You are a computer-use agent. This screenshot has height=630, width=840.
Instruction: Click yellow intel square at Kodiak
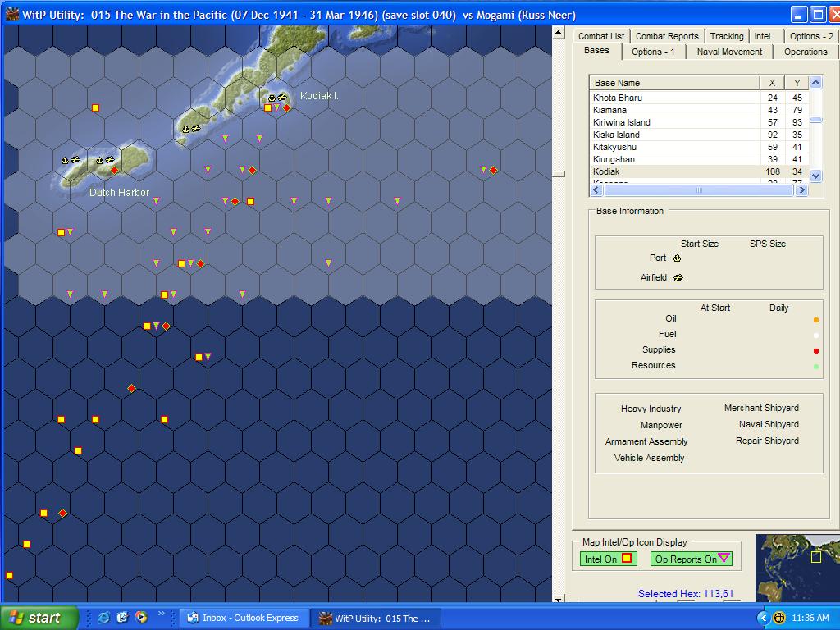pyautogui.click(x=268, y=107)
